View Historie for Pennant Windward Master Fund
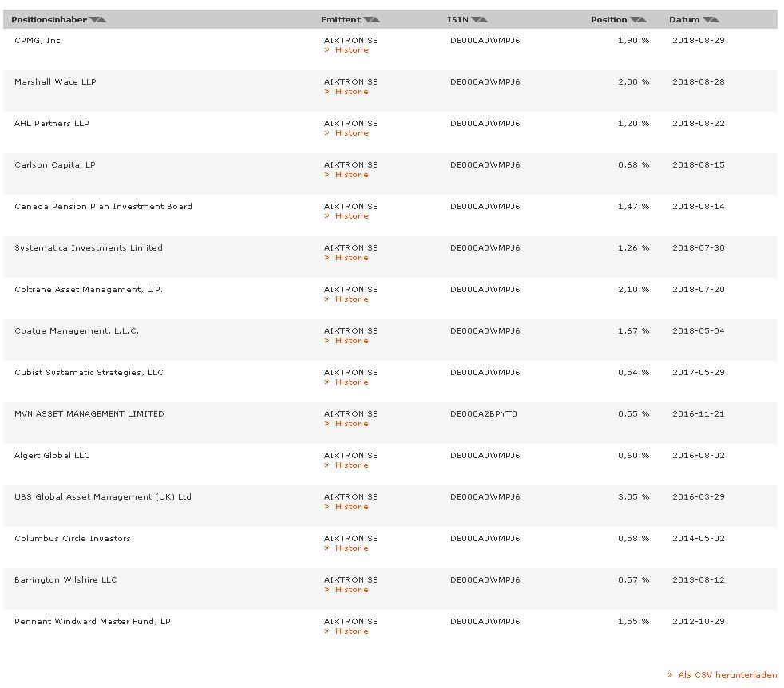This screenshot has width=784, height=688. tap(351, 631)
